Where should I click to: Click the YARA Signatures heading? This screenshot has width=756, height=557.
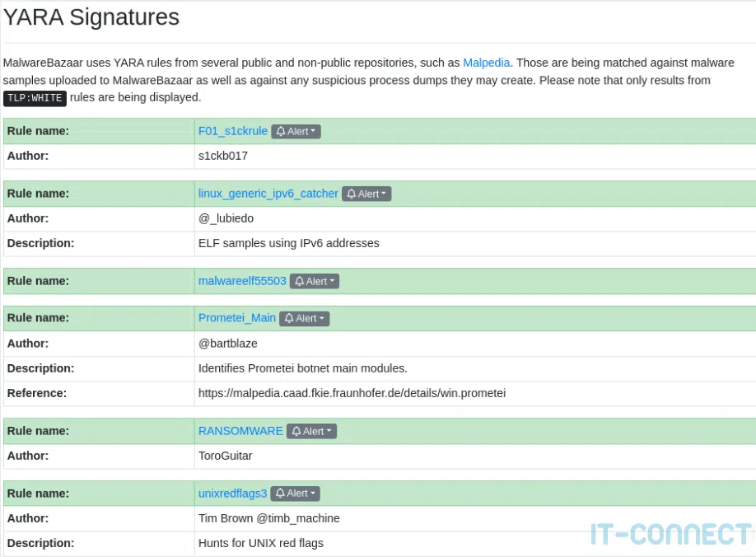click(x=91, y=16)
